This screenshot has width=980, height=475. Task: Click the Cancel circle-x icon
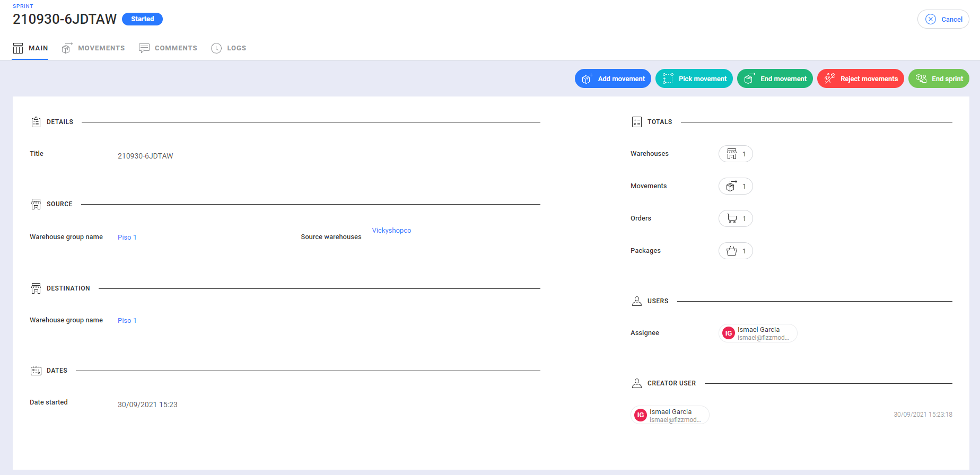931,19
